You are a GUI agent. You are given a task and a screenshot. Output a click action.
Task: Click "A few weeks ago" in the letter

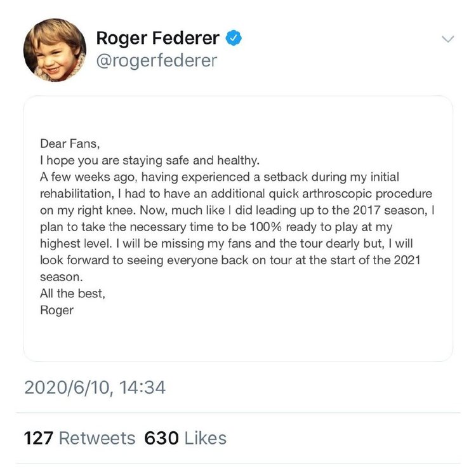coord(79,176)
